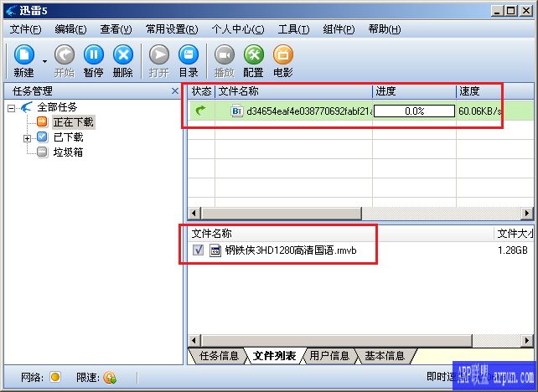Expand the 已下载 tree node
This screenshot has width=538, height=392.
click(27, 138)
